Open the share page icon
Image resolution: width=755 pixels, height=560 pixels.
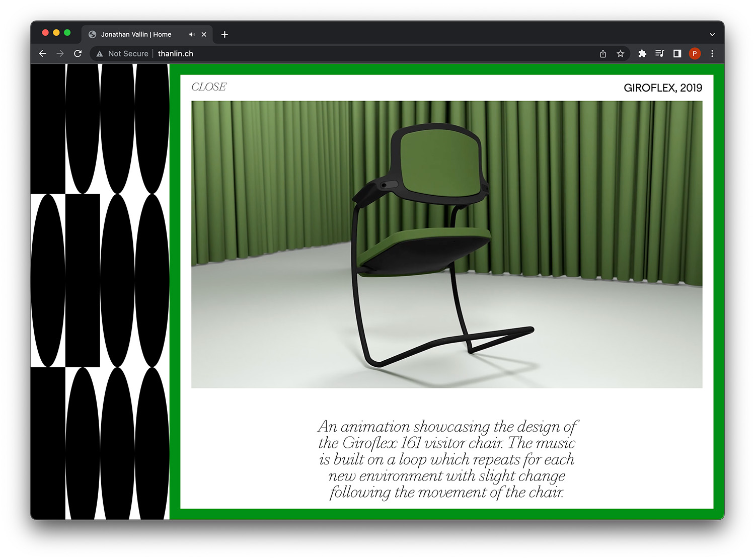coord(603,53)
